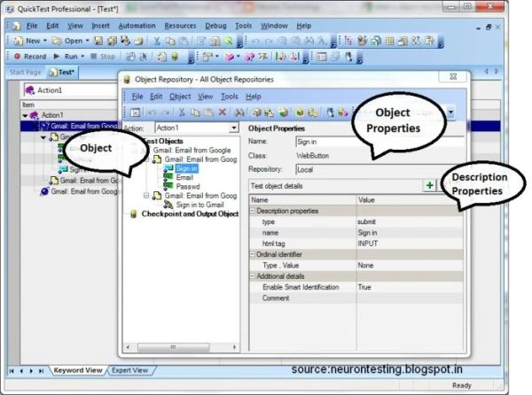Click the Name field containing Sign in
This screenshot has height=395, width=532.
tap(379, 142)
